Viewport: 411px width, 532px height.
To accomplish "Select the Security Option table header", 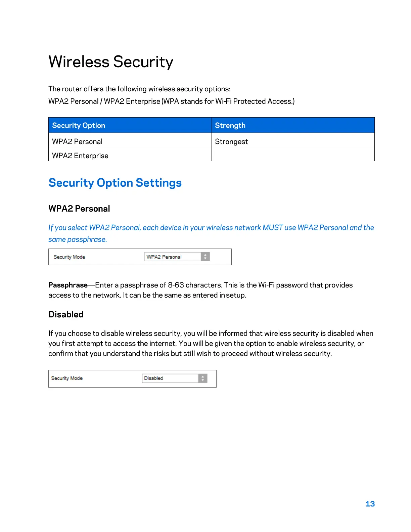I will pyautogui.click(x=79, y=126).
